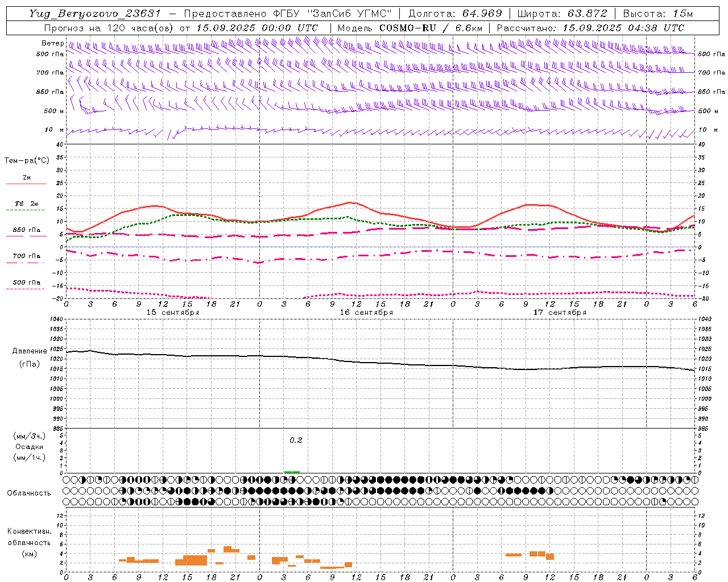Click the Облачность cloud cover row label
This screenshot has width=728, height=582.
coord(29,493)
